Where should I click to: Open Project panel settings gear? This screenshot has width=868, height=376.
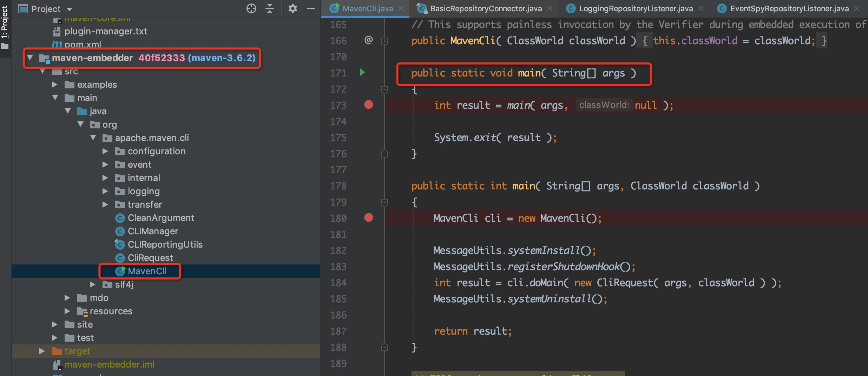tap(292, 8)
